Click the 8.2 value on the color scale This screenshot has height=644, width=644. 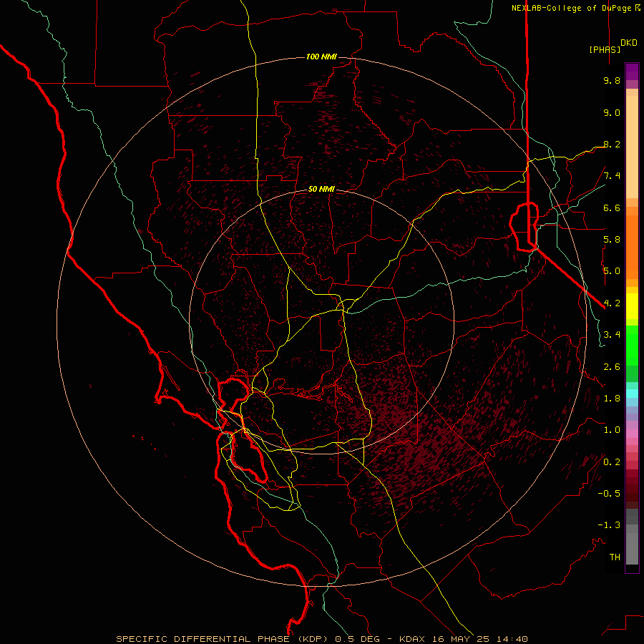coord(612,144)
